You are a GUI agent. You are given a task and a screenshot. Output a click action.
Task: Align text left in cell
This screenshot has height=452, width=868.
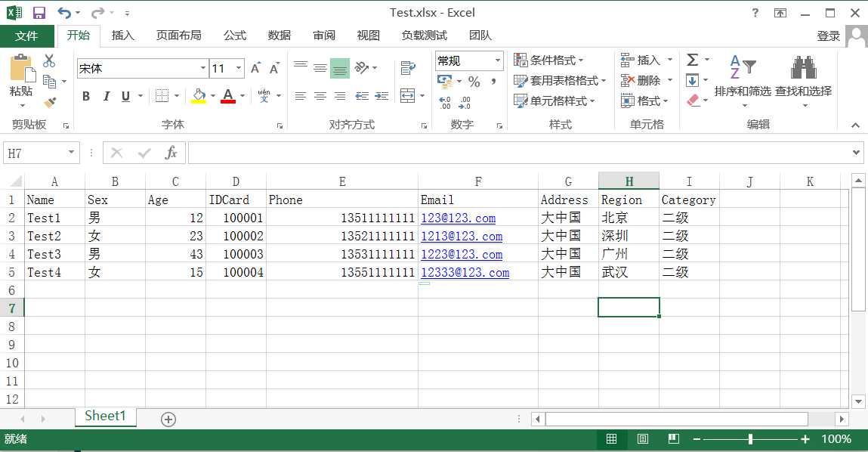pyautogui.click(x=301, y=96)
